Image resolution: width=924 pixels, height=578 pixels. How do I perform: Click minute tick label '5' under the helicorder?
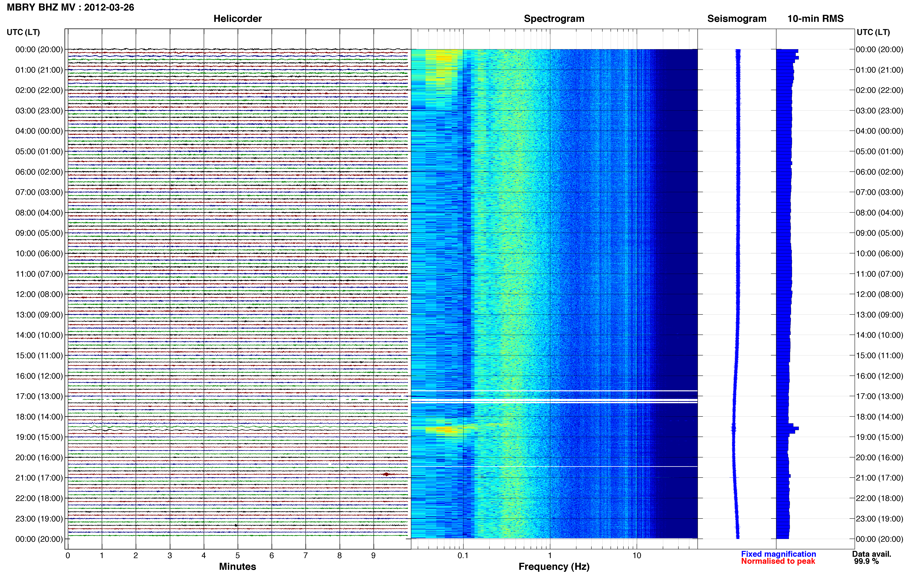click(238, 555)
